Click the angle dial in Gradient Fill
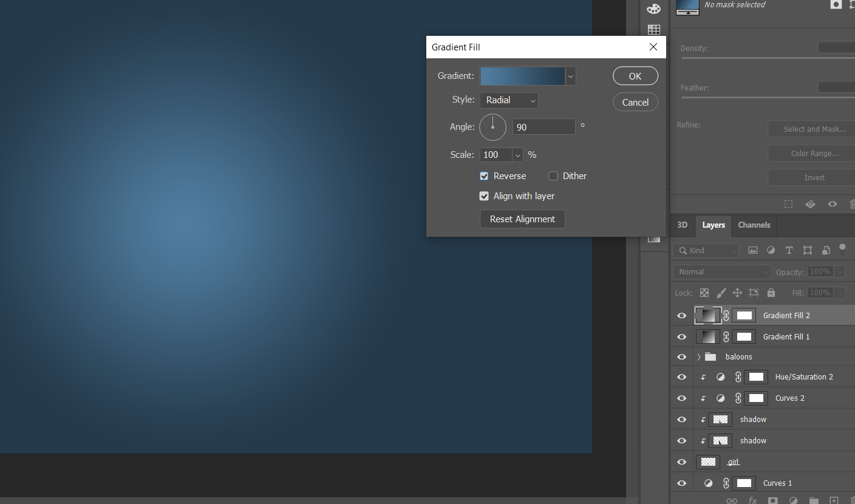The height and width of the screenshot is (504, 855). (492, 127)
